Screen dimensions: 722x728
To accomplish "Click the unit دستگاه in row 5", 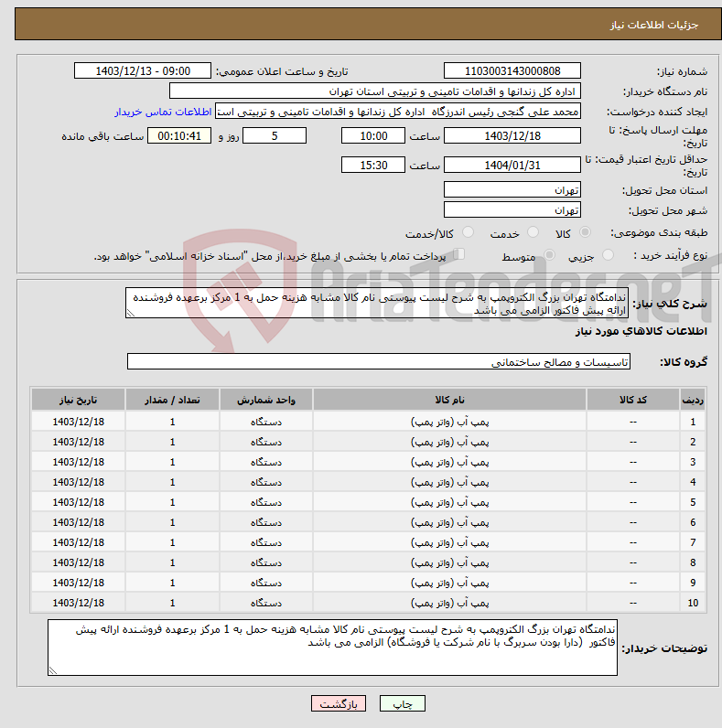I will point(266,502).
